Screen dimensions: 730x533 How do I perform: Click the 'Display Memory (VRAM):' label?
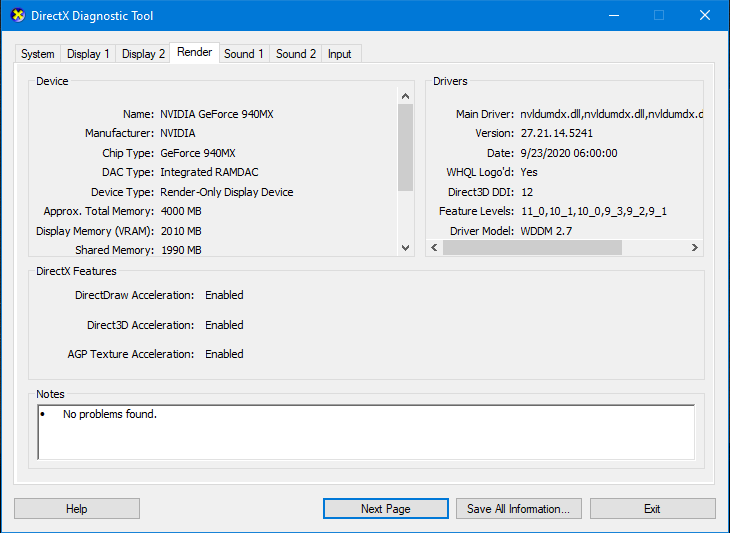pyautogui.click(x=95, y=231)
